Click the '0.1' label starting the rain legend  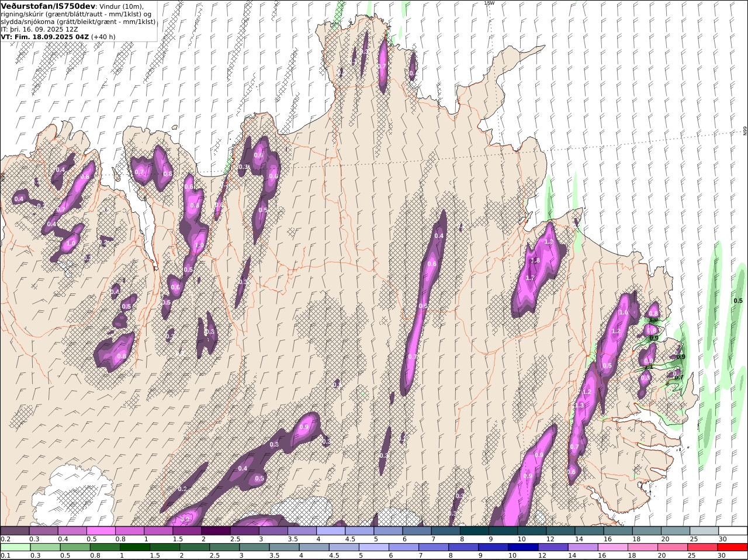[5, 556]
